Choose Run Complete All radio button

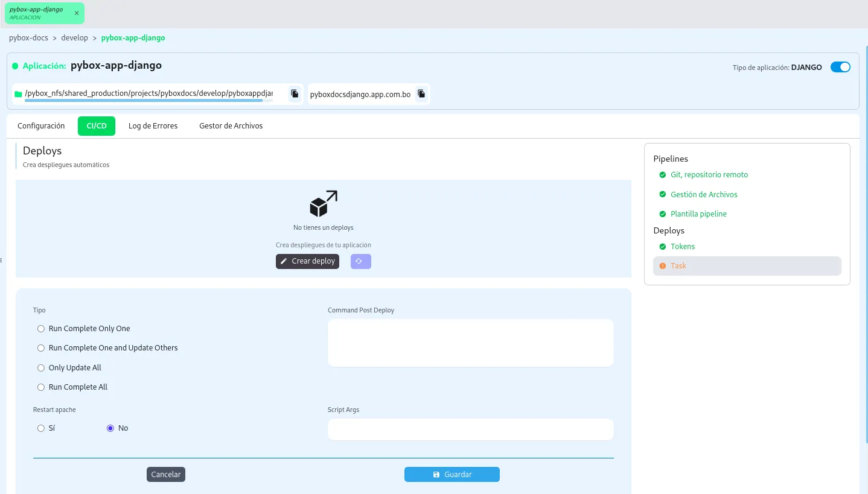pyautogui.click(x=41, y=387)
